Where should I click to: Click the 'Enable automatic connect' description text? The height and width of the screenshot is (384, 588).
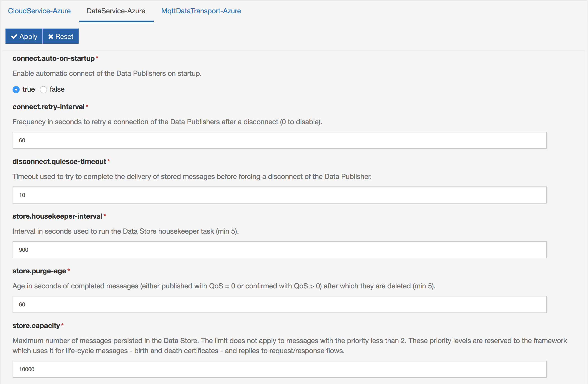tap(107, 74)
